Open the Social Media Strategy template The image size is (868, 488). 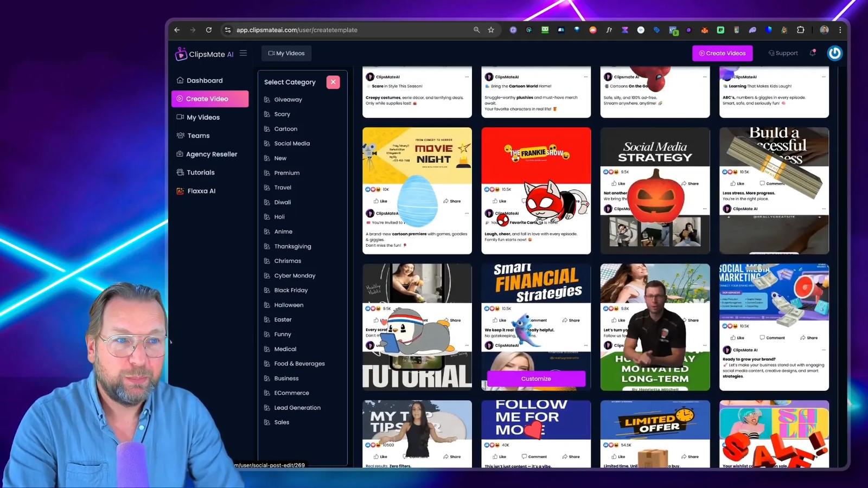(x=655, y=191)
